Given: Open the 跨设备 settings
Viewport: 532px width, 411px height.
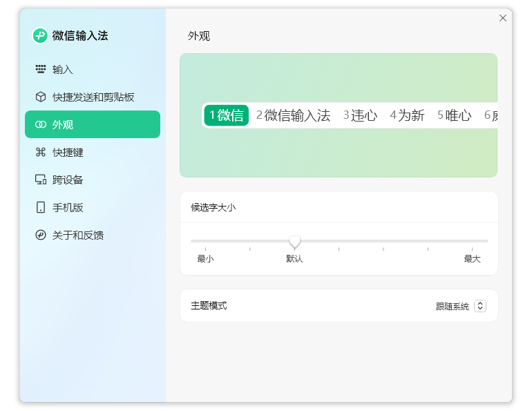Looking at the screenshot, I should coord(68,180).
